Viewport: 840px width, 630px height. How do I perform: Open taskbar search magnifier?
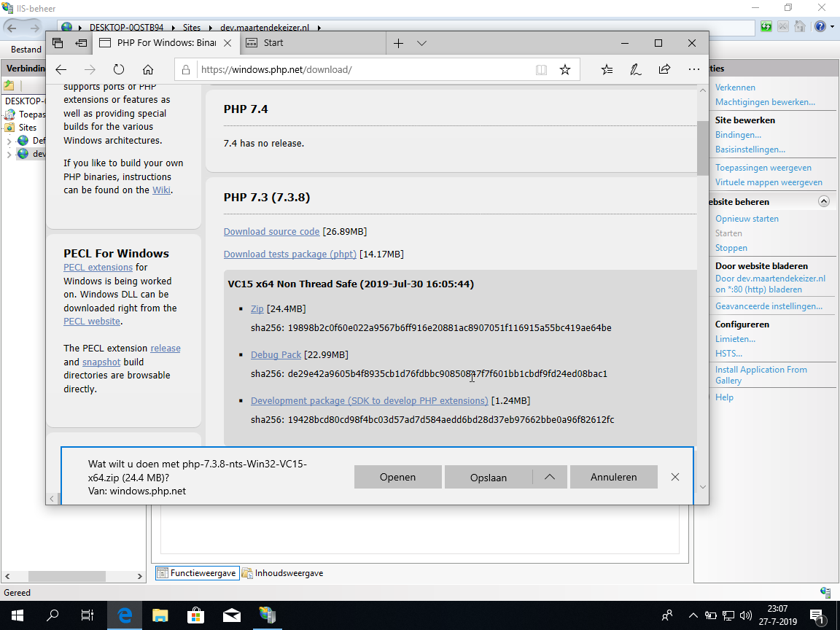point(52,615)
